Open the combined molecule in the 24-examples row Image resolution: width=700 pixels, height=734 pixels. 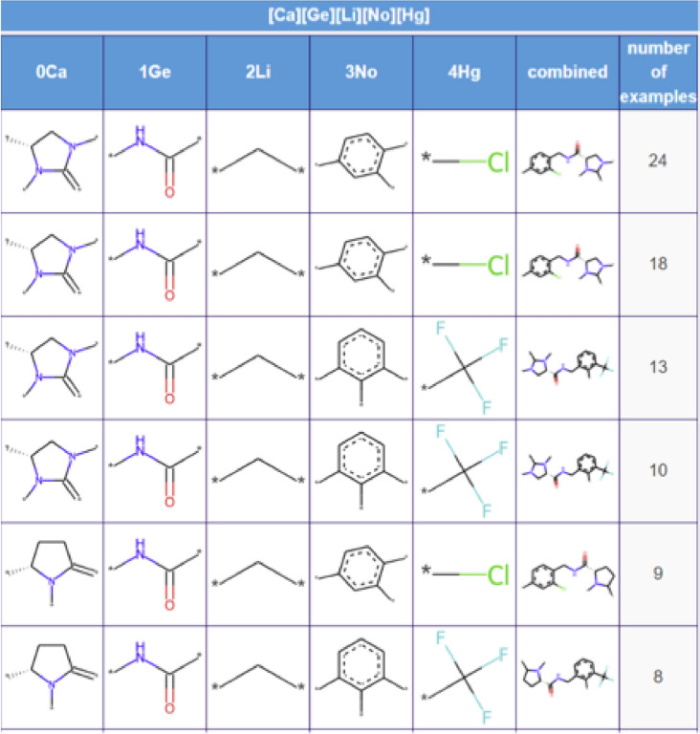pyautogui.click(x=567, y=162)
